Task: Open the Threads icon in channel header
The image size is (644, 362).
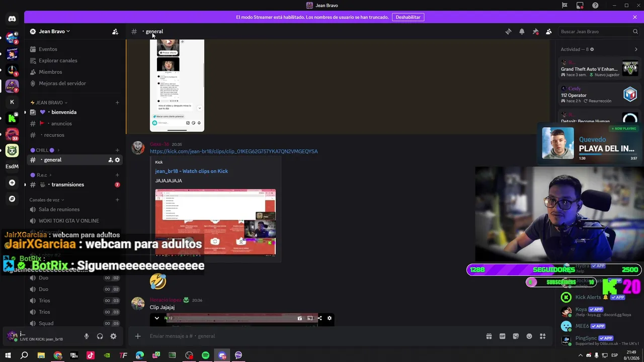Action: tap(508, 31)
